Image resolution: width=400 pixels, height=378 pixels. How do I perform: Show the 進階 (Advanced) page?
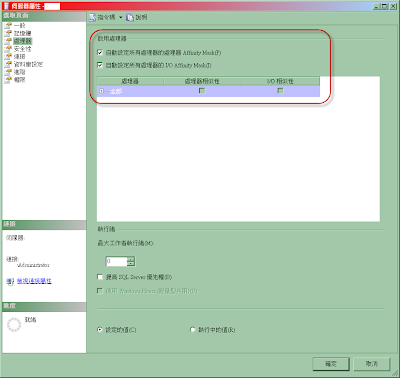pyautogui.click(x=19, y=72)
